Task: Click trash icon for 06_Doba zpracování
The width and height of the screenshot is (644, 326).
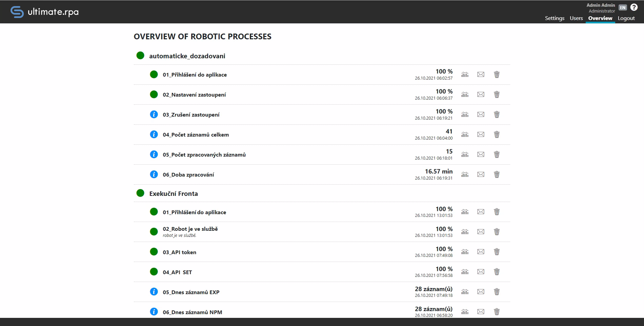Action: [497, 175]
